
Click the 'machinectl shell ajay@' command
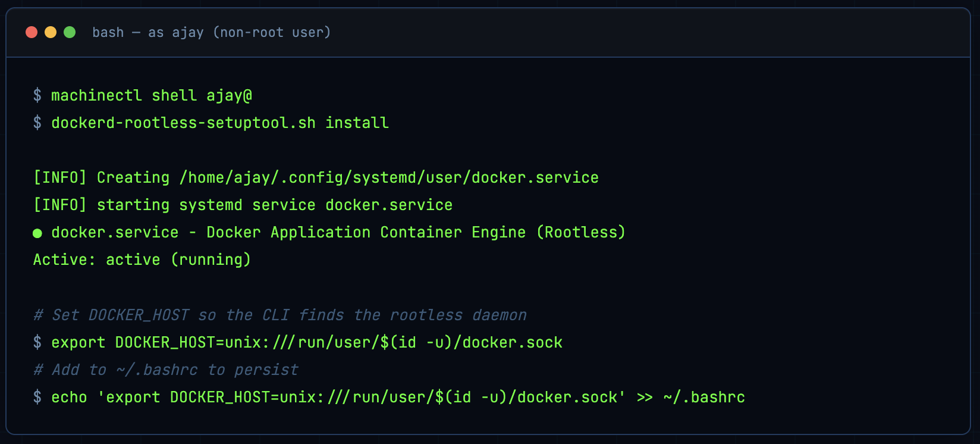(152, 95)
